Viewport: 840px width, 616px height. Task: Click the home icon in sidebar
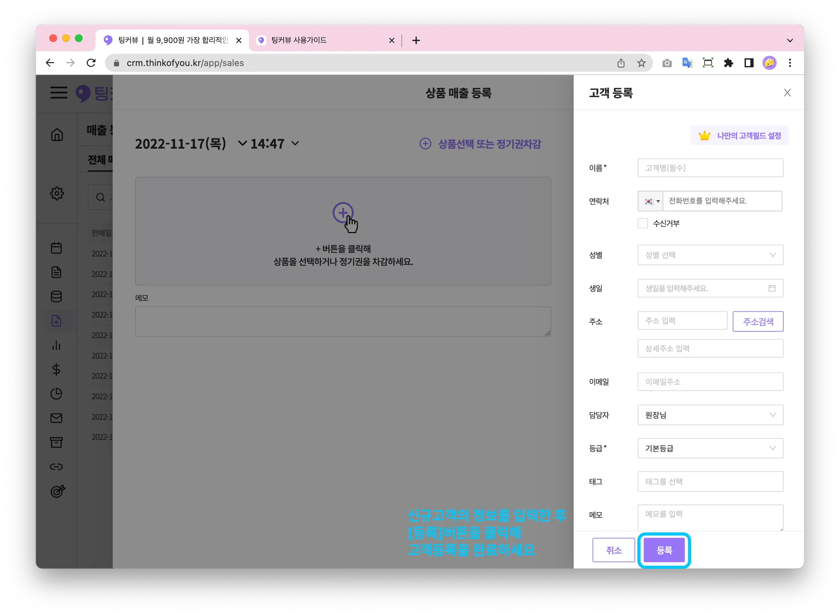pos(57,135)
